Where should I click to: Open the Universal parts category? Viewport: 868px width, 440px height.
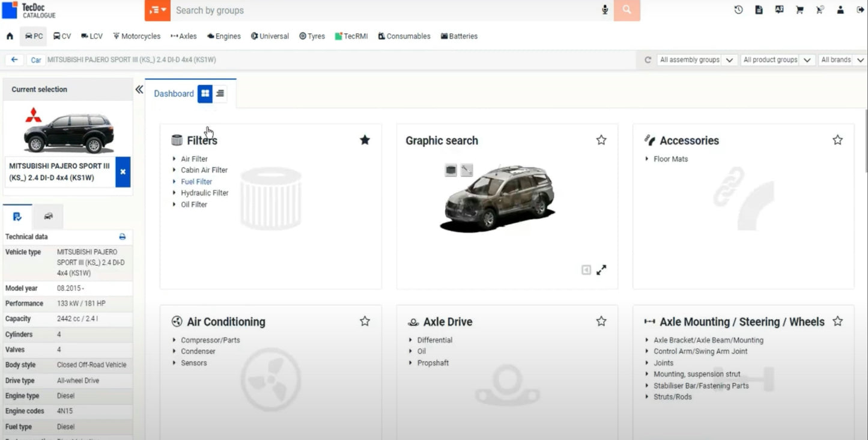tap(270, 36)
